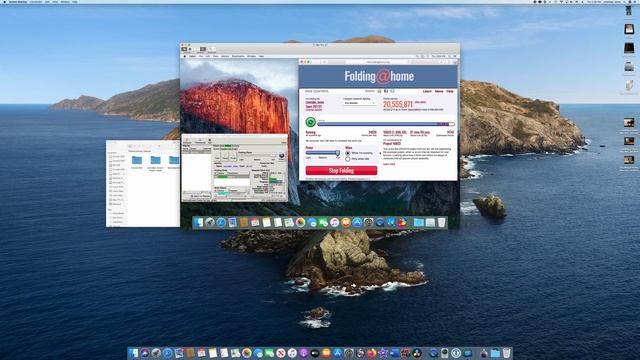Open Photos in the inner El Capitan Dock
Image resolution: width=640 pixels, height=360 pixels.
point(300,222)
